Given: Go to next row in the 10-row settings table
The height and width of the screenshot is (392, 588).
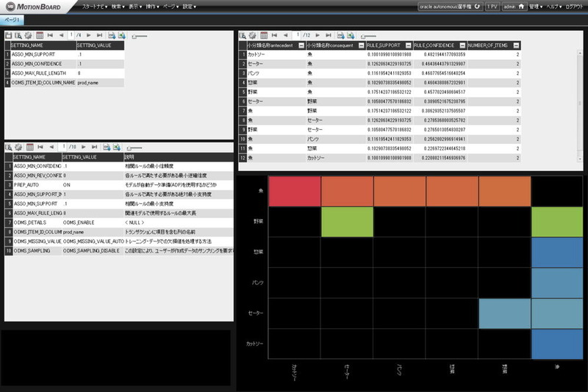Looking at the screenshot, I should tap(84, 147).
